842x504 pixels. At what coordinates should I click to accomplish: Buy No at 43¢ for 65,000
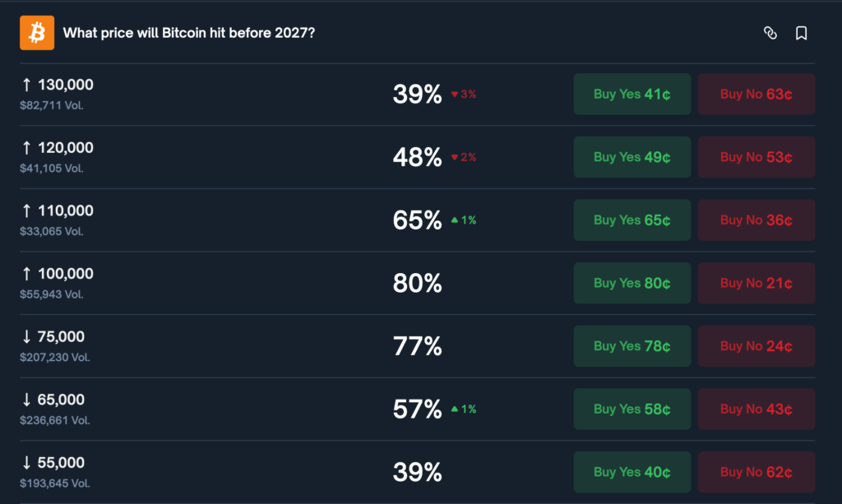(x=756, y=409)
